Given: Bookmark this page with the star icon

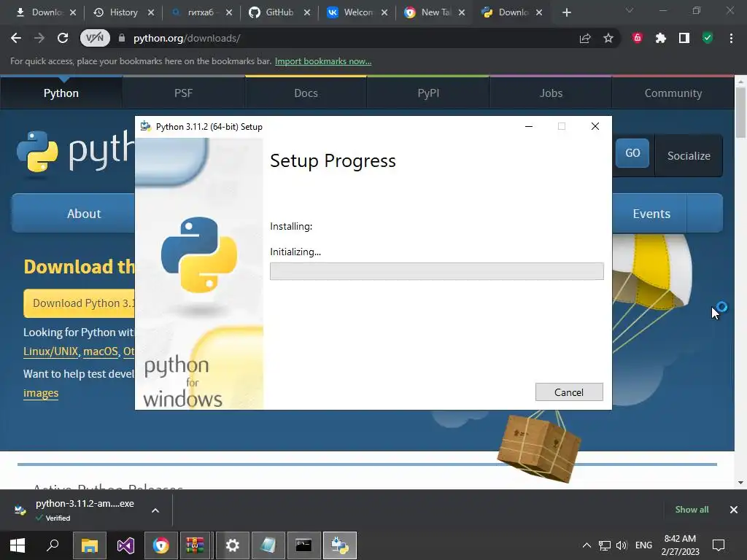Looking at the screenshot, I should 608,38.
